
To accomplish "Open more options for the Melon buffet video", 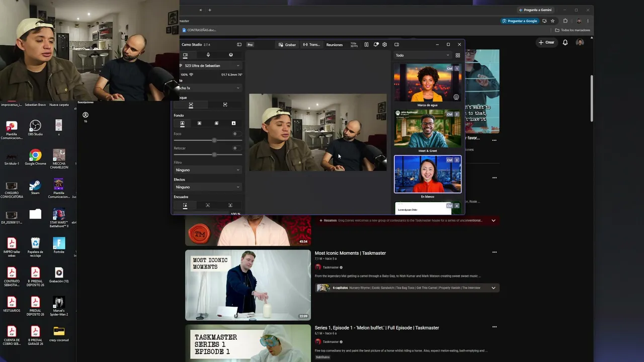I will click(495, 327).
